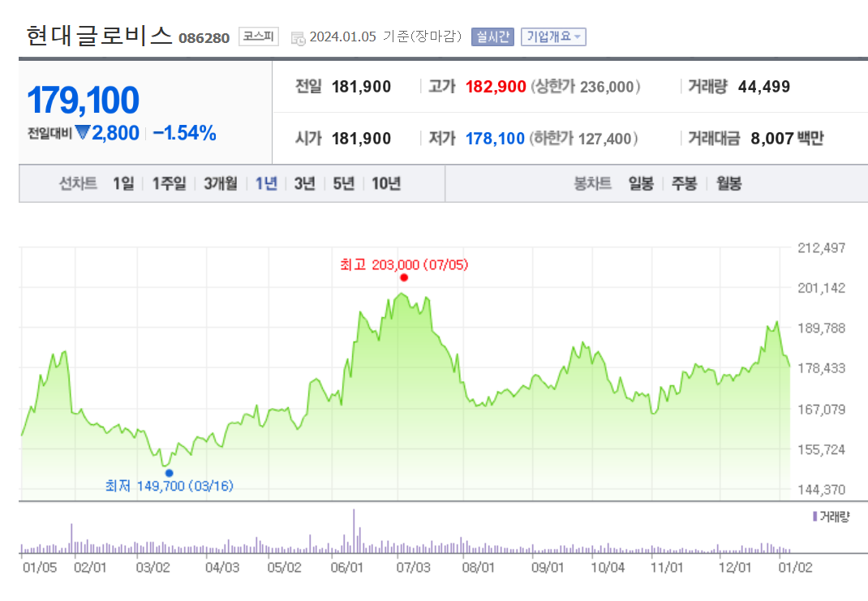Show the 5년 line chart

(x=343, y=183)
